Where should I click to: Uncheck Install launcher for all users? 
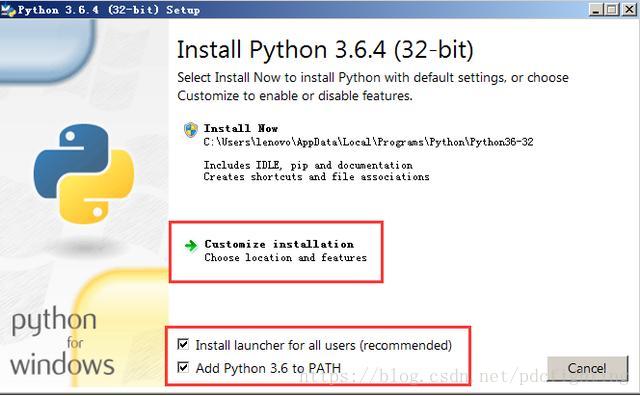[183, 345]
